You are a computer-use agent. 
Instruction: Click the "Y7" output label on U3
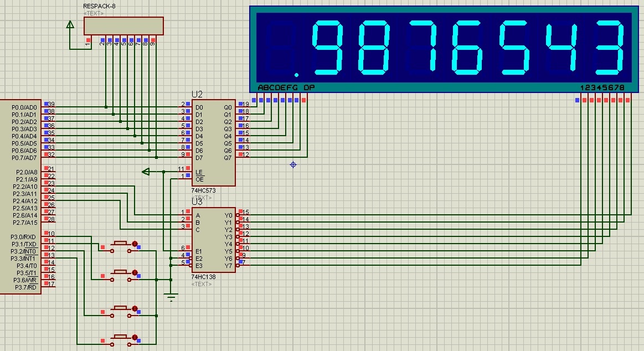[x=228, y=266]
